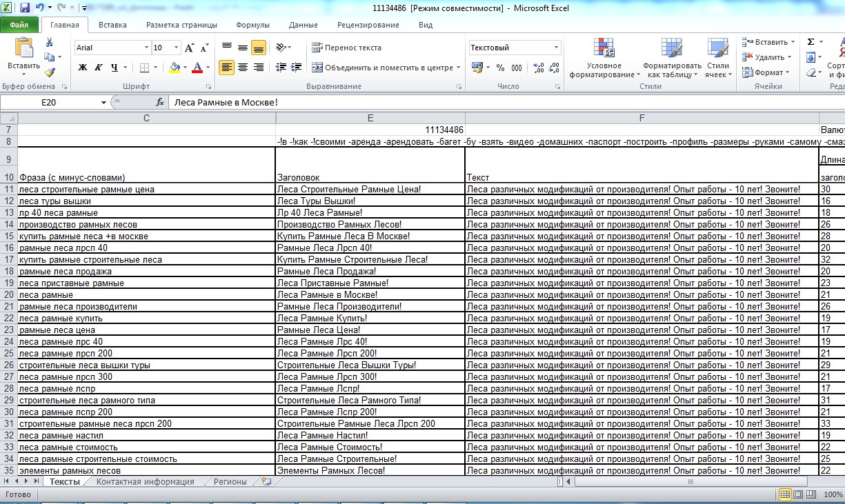Expand Объединить и поместить в центре options

(x=459, y=68)
